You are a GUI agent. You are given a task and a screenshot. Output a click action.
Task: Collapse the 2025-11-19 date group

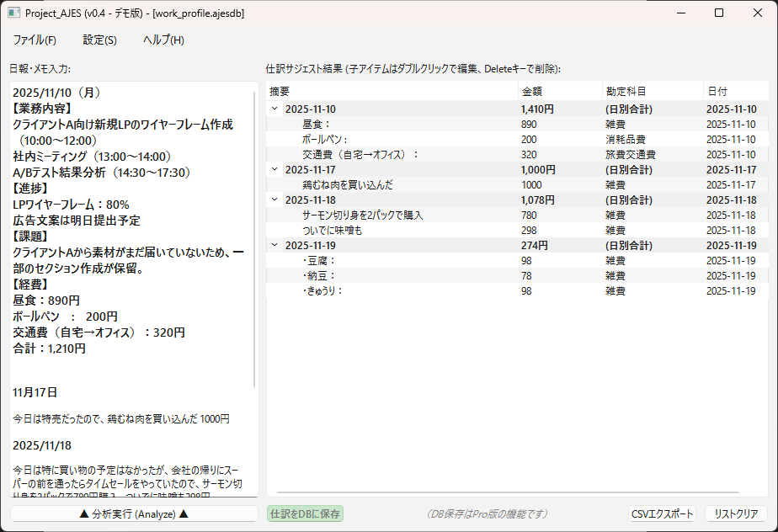(x=274, y=246)
